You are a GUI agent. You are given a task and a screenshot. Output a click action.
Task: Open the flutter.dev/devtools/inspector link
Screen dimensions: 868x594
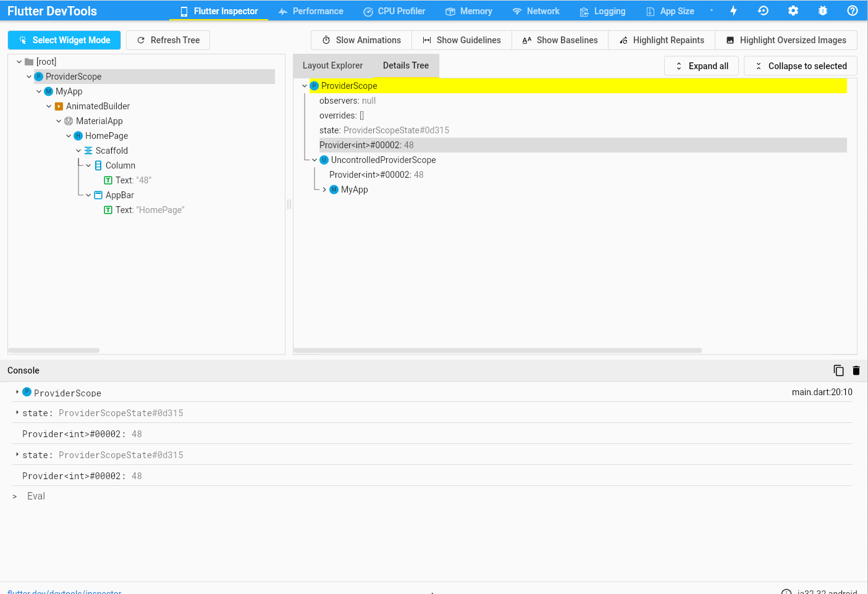(64, 591)
